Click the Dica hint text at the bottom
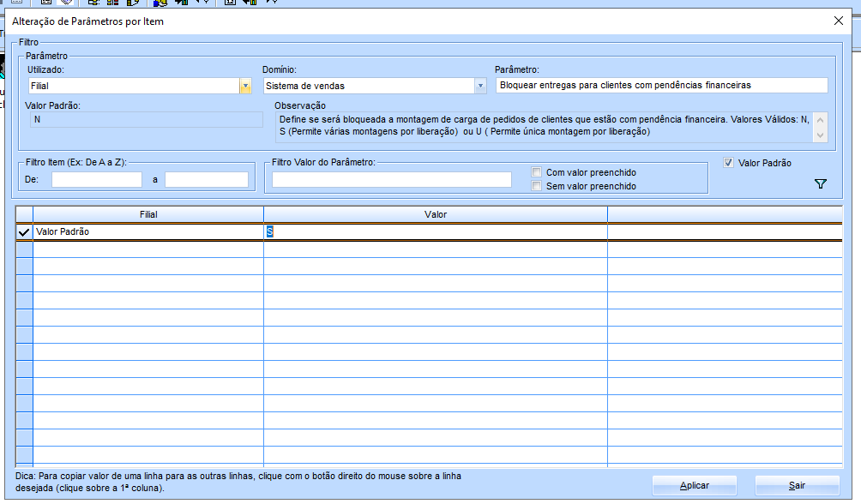Screen dimensions: 861x504 click(x=238, y=482)
